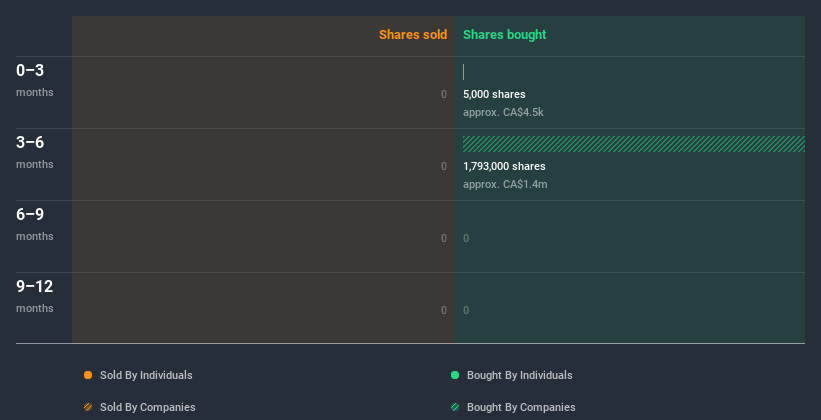Select the 9–12 months row label

point(35,296)
